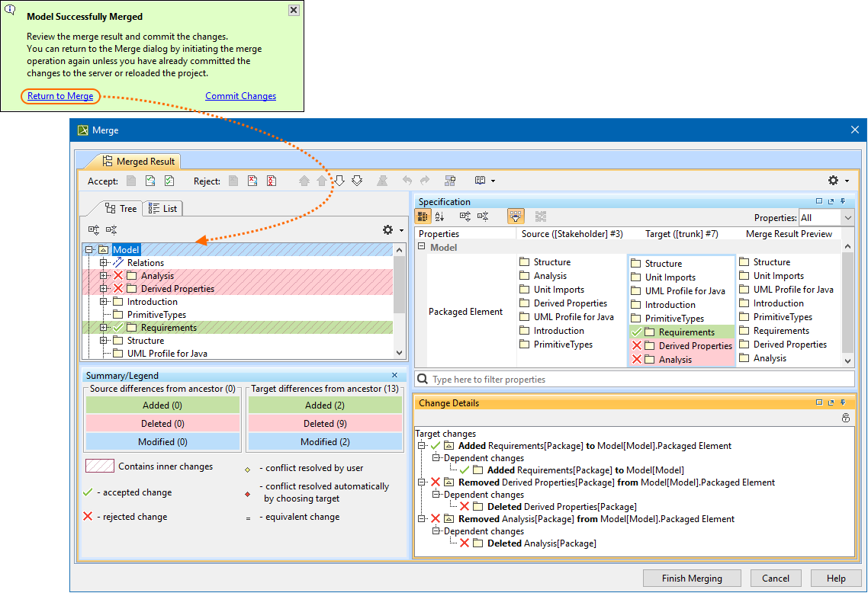Click the Reject all changes icon
868x593 pixels.
pyautogui.click(x=271, y=181)
